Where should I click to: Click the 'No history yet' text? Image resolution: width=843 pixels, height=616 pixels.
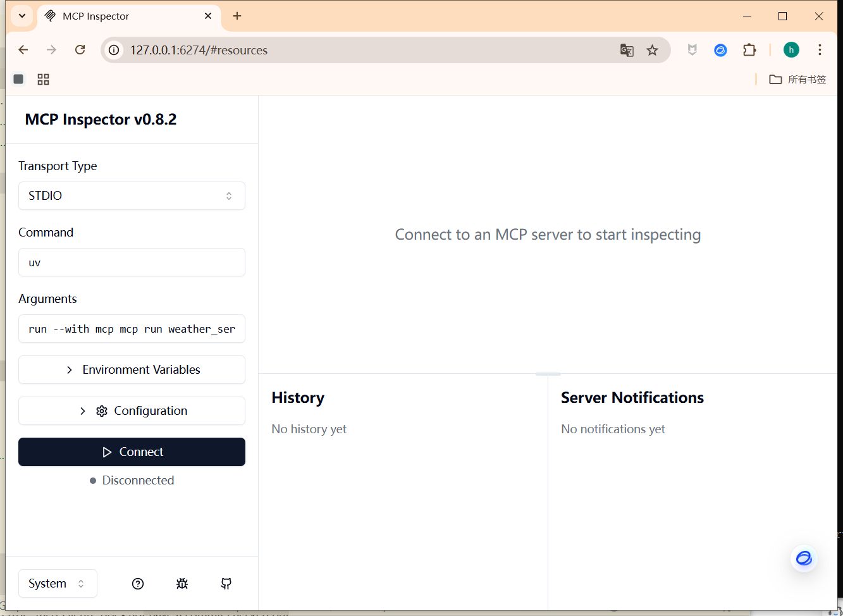tap(309, 429)
